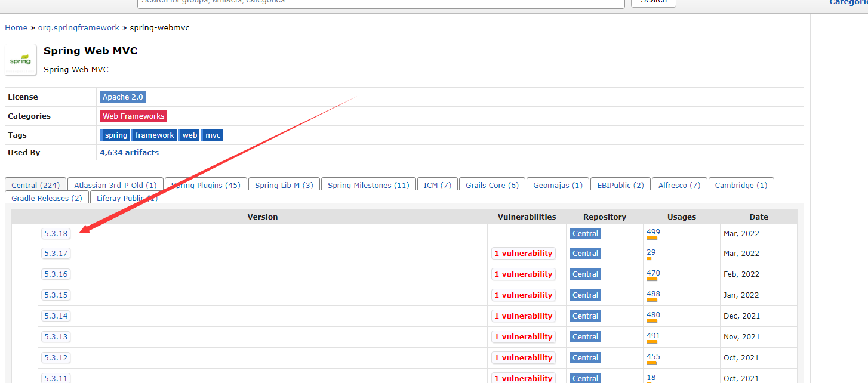
Task: Click Central repository badge for 5.3.18
Action: (x=585, y=234)
